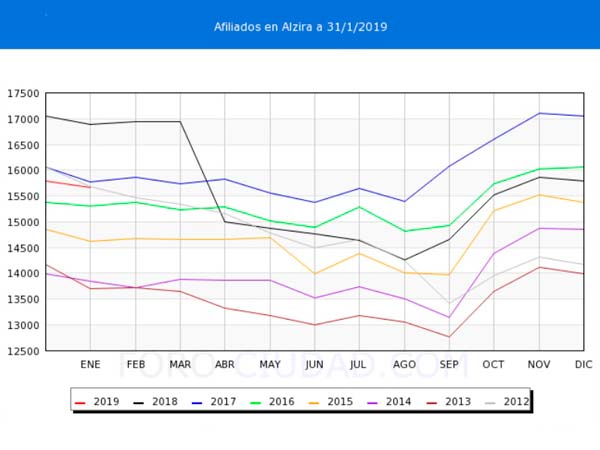Screen dimensions: 600x450
Task: Click the 15000 y-axis value
Action: (23, 222)
